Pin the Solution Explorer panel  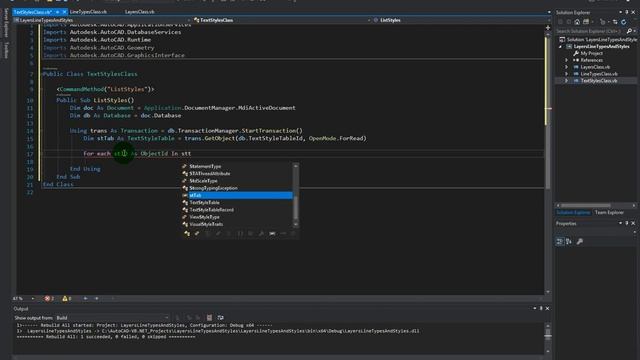click(x=627, y=12)
